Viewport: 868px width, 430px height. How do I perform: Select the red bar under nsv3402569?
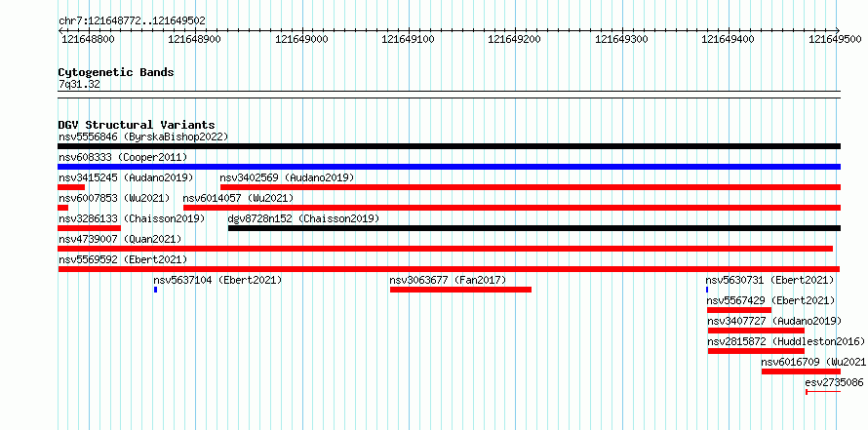coord(531,187)
